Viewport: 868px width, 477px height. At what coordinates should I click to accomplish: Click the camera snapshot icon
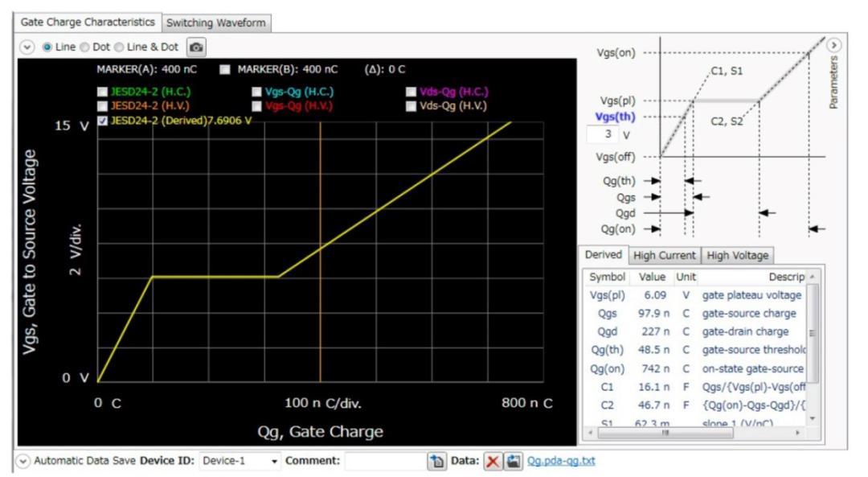tap(196, 47)
